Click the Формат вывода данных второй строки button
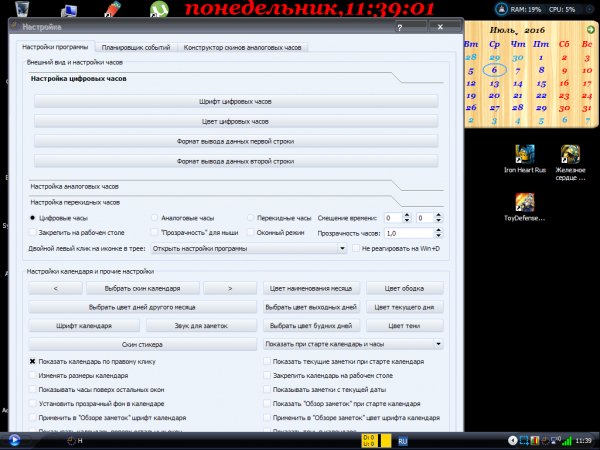This screenshot has height=450, width=600. pyautogui.click(x=235, y=161)
